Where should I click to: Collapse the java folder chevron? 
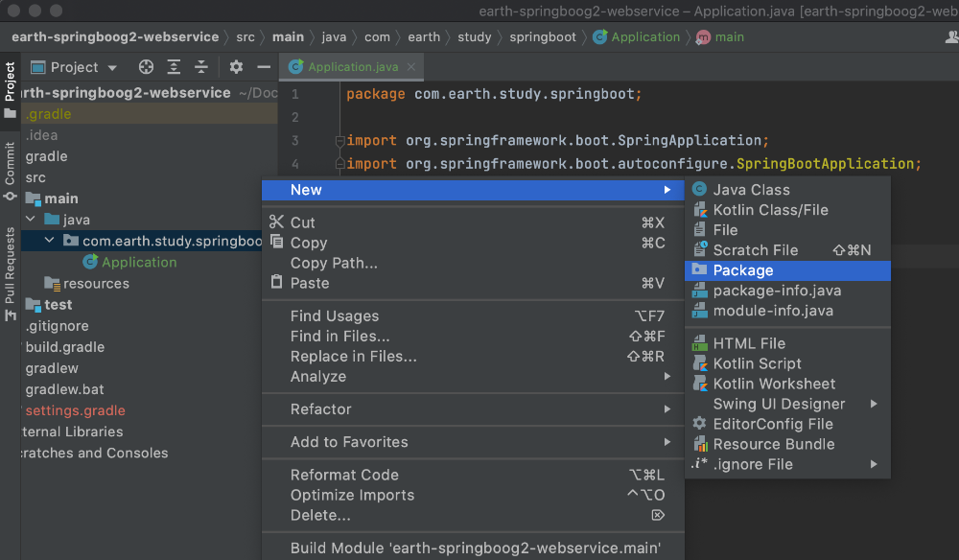pyautogui.click(x=31, y=219)
